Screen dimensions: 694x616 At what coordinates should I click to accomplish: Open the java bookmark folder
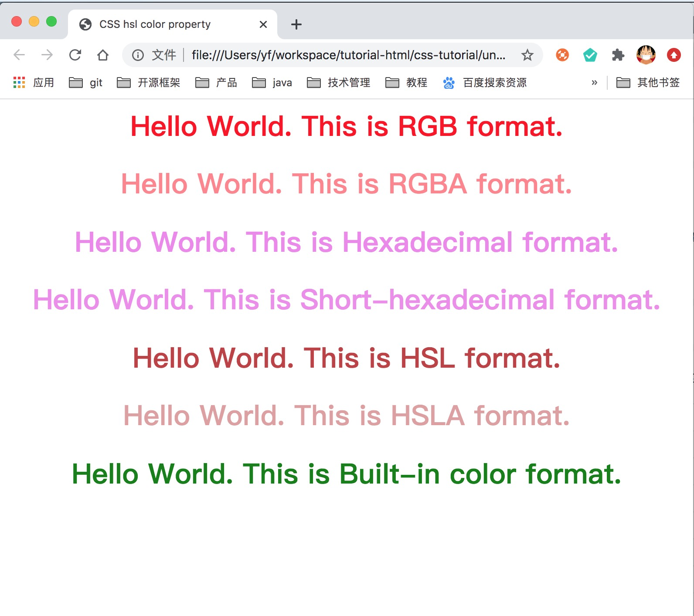tap(272, 82)
